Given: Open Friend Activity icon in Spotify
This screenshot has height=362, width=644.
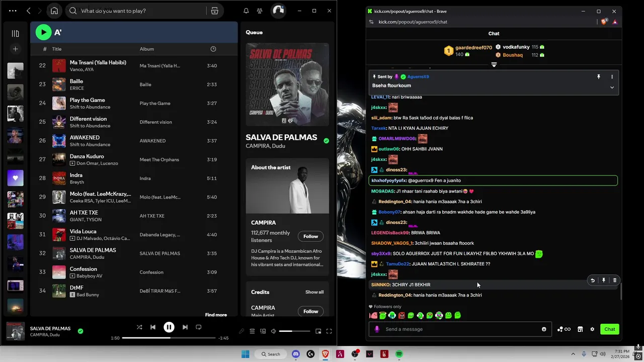Looking at the screenshot, I should click(260, 11).
